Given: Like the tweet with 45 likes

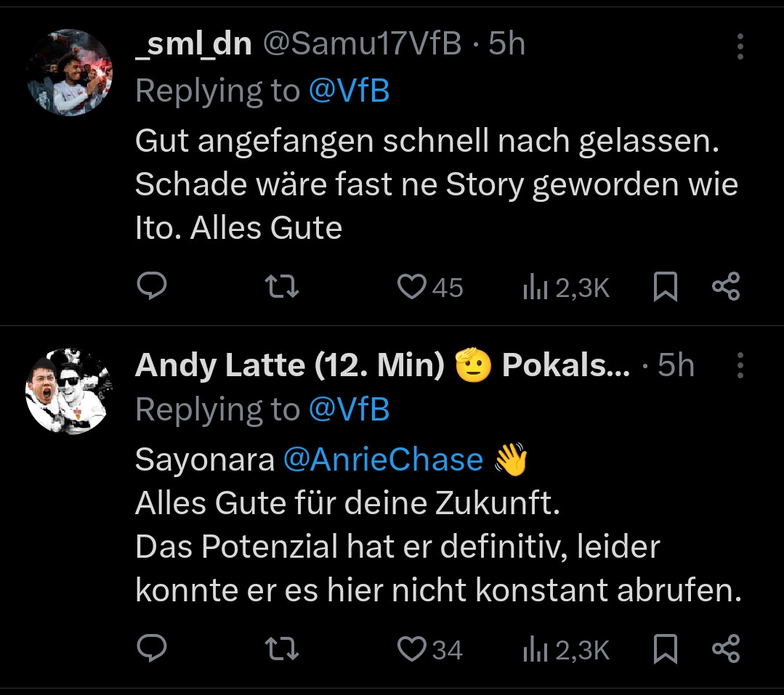Looking at the screenshot, I should pos(412,288).
